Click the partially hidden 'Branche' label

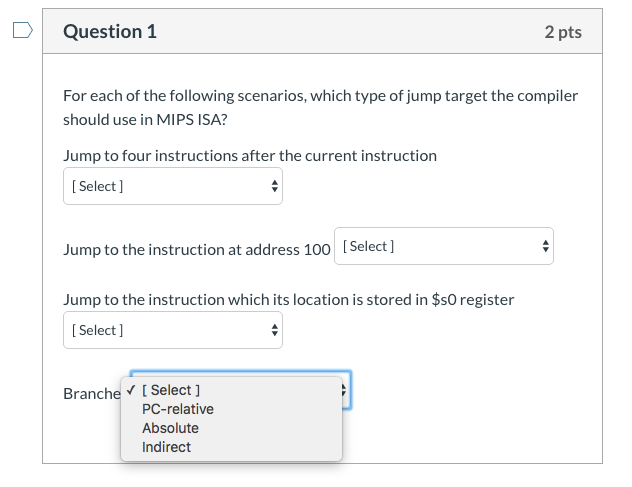point(91,394)
